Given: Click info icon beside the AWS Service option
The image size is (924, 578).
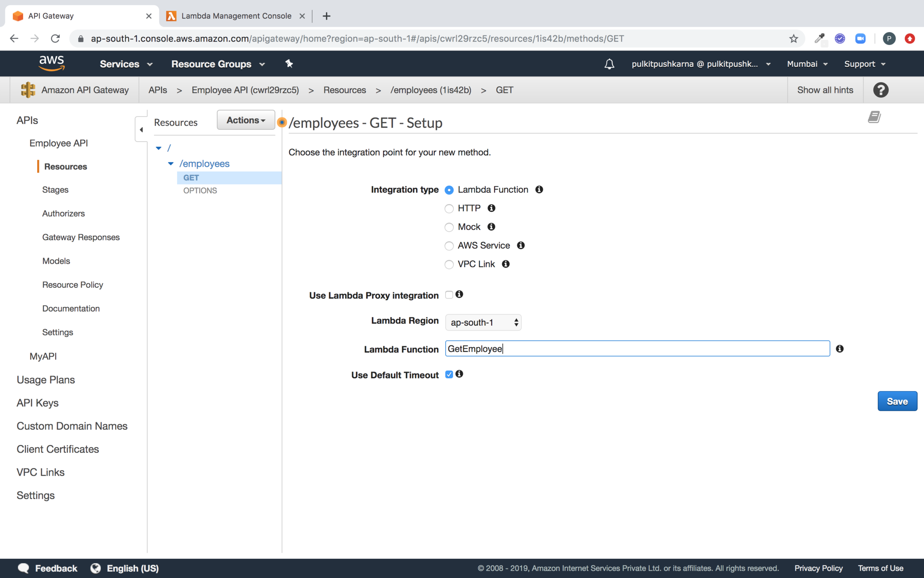Looking at the screenshot, I should click(521, 245).
